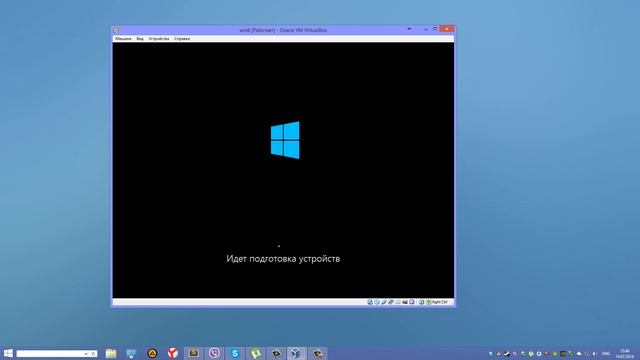
Task: Click the Windows Start button
Action: coord(8,353)
